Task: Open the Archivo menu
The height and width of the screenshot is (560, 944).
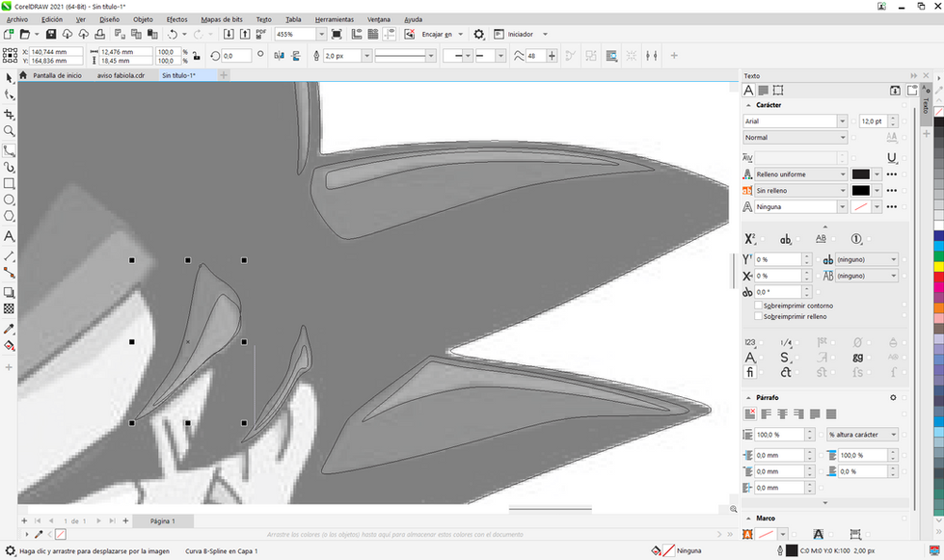Action: click(16, 19)
